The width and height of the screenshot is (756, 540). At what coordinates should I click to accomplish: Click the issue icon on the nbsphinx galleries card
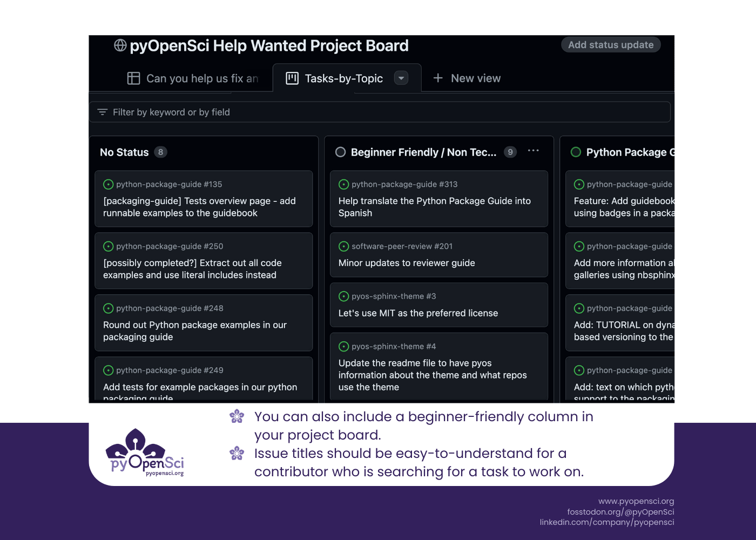[579, 246]
